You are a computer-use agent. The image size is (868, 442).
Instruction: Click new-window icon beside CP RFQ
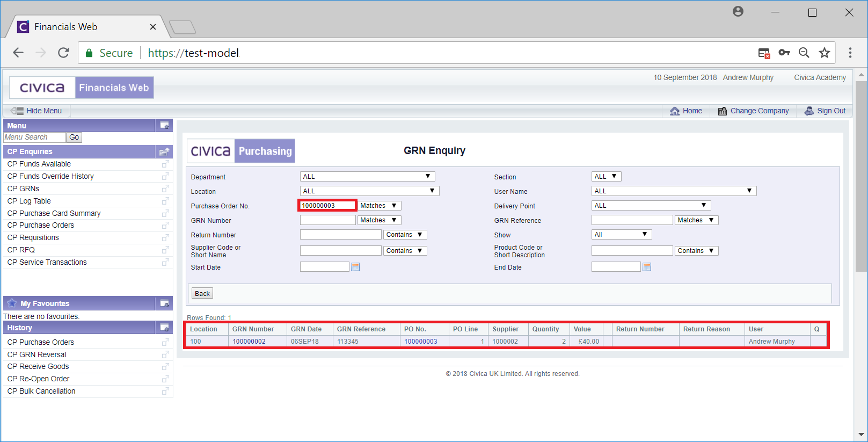tap(165, 250)
